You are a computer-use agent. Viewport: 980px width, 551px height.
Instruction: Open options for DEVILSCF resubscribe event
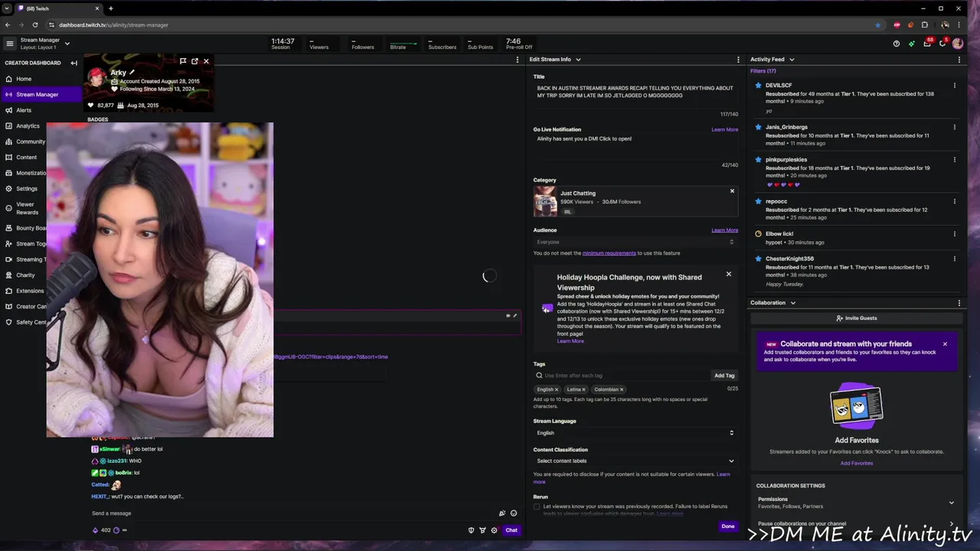tap(955, 86)
